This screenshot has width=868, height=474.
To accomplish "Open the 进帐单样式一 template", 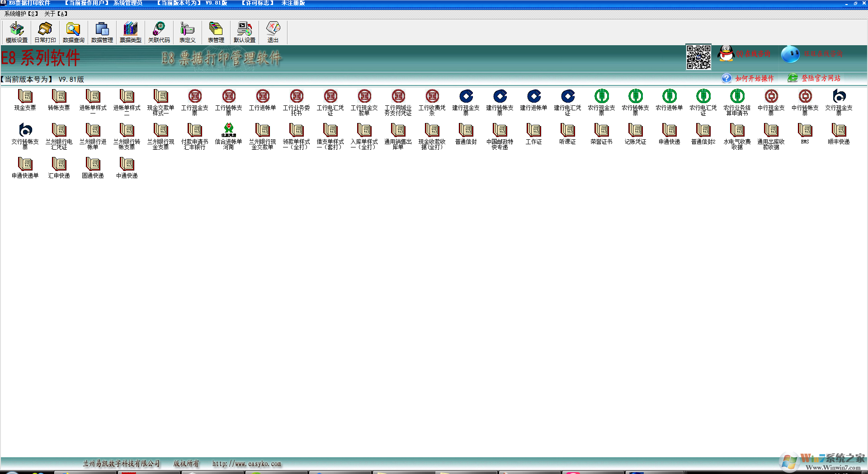I will [x=93, y=102].
